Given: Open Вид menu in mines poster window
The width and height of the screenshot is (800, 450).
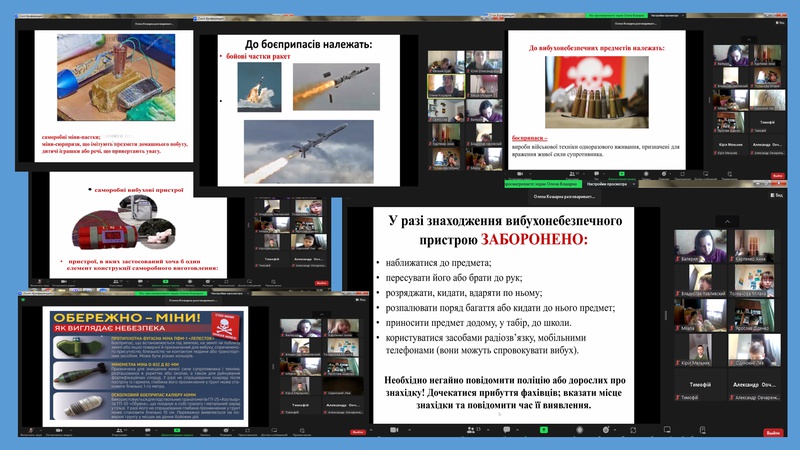Looking at the screenshot, I should pyautogui.click(x=361, y=299).
